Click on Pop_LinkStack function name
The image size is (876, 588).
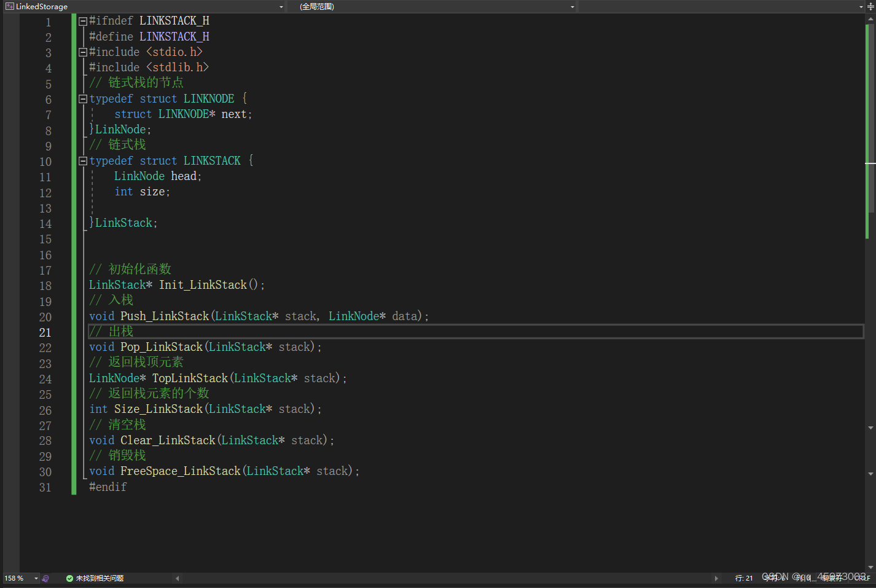click(x=162, y=347)
